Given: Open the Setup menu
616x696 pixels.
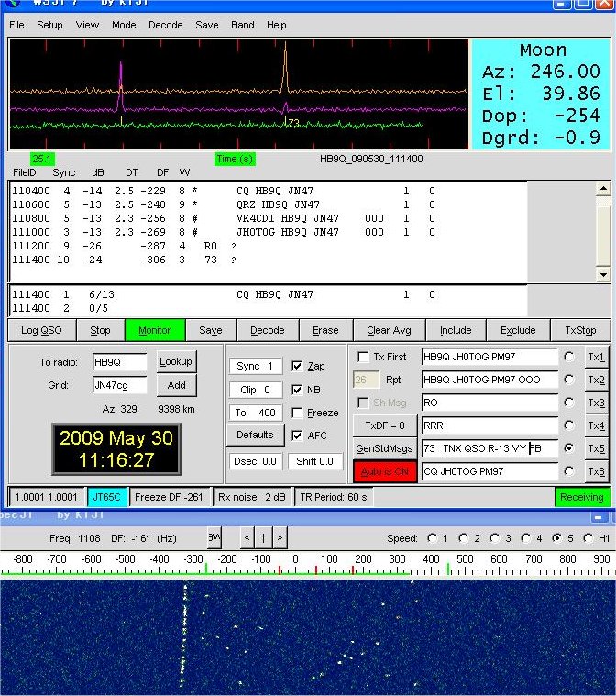Looking at the screenshot, I should click(x=49, y=25).
